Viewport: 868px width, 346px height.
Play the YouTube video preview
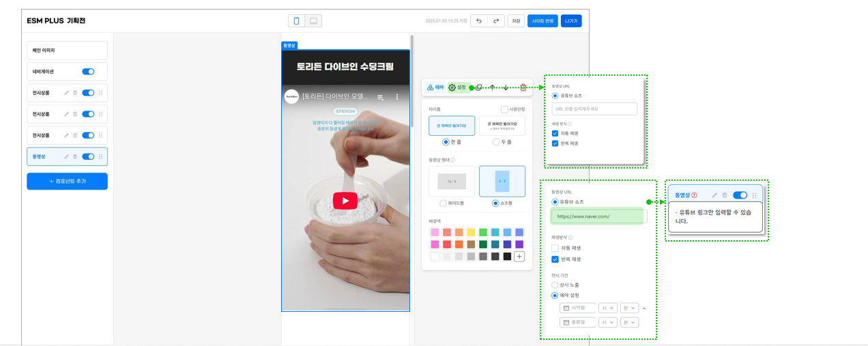345,201
